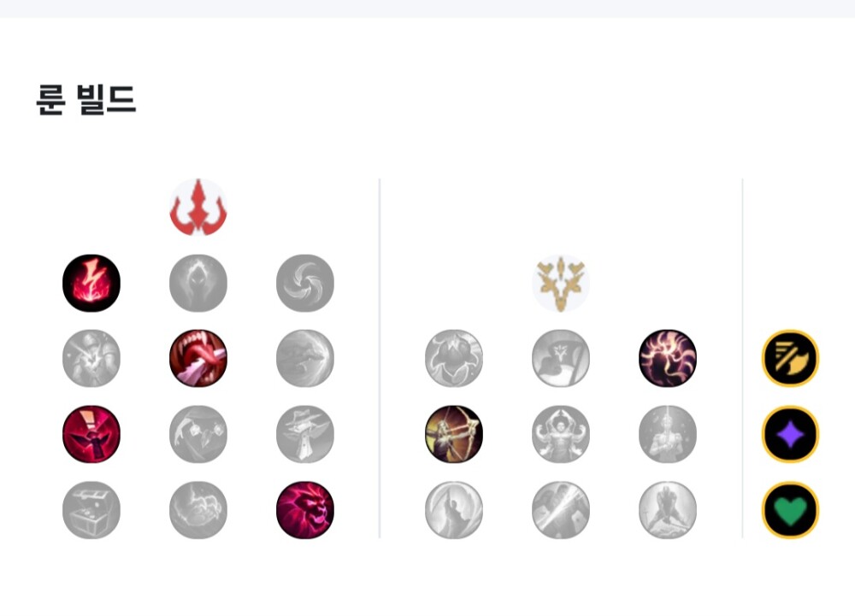Screen dimensions: 855x616
Task: Pick the Hail of Blades keystone
Action: [x=305, y=283]
